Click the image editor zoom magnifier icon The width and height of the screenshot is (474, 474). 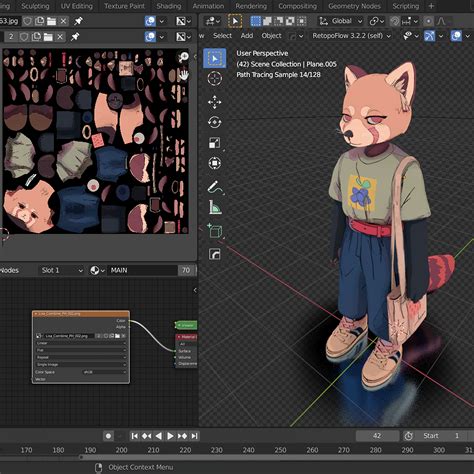pyautogui.click(x=183, y=57)
